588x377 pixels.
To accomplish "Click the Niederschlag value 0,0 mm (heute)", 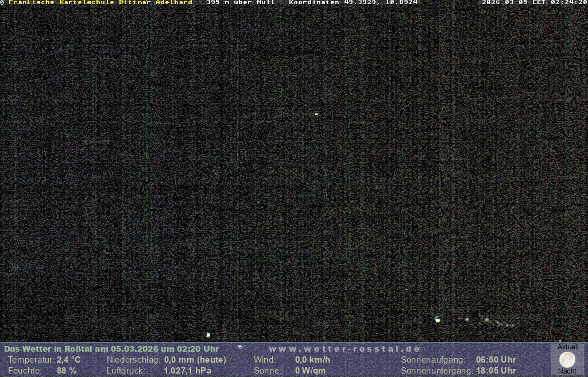I will [195, 360].
